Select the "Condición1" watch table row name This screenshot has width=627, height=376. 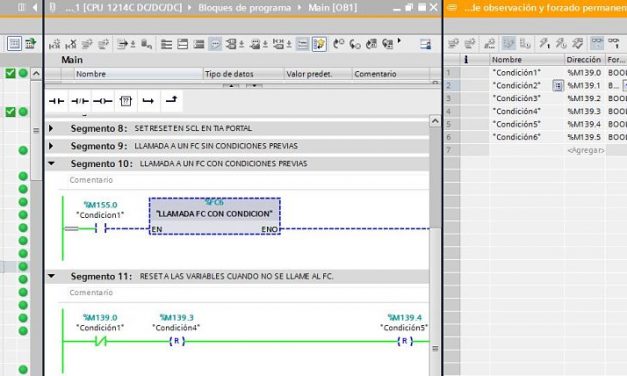516,72
